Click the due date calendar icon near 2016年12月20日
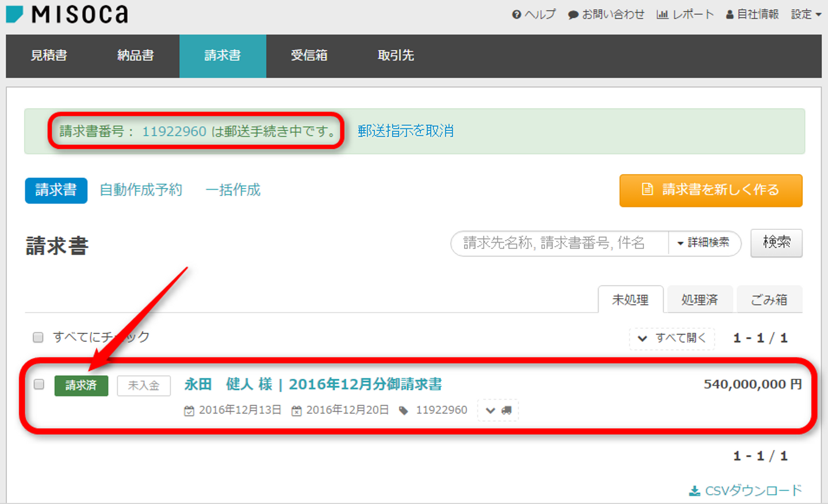 click(x=297, y=411)
